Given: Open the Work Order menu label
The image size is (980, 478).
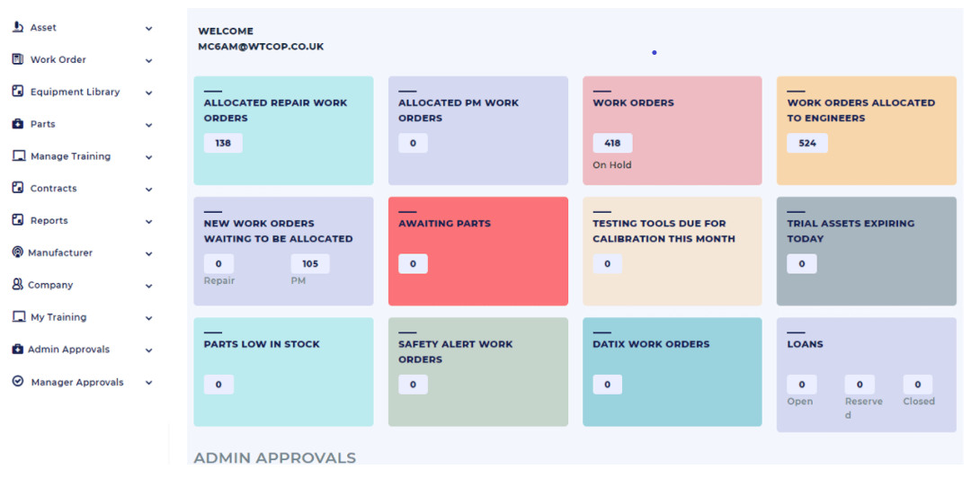Looking at the screenshot, I should click(x=58, y=60).
